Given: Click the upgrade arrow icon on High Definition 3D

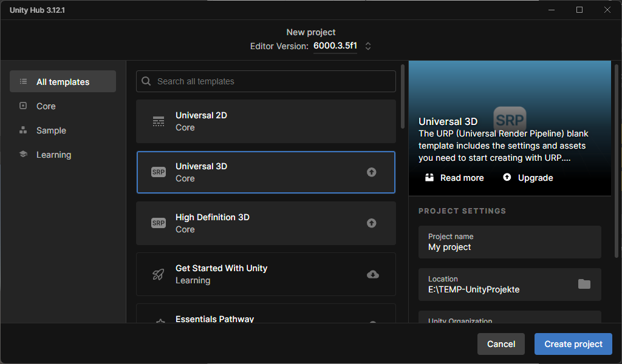Looking at the screenshot, I should pyautogui.click(x=372, y=223).
